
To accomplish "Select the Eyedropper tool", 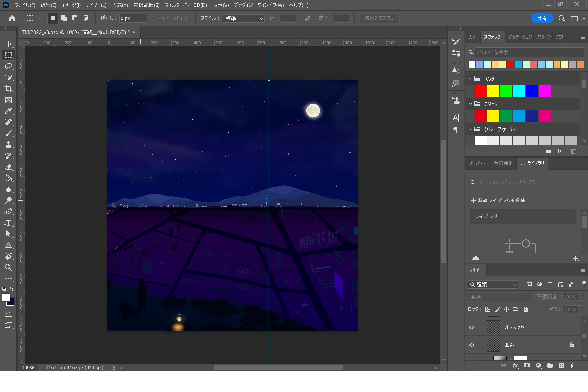I will click(x=9, y=111).
